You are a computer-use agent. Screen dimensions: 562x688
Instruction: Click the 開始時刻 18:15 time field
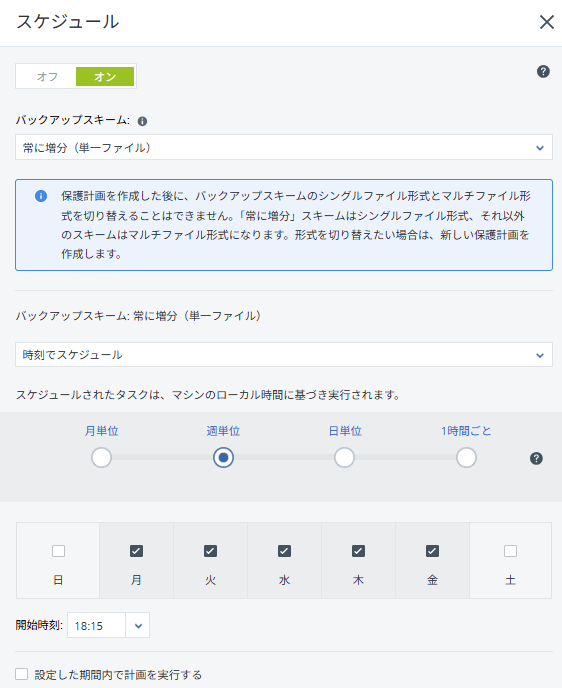click(x=97, y=625)
